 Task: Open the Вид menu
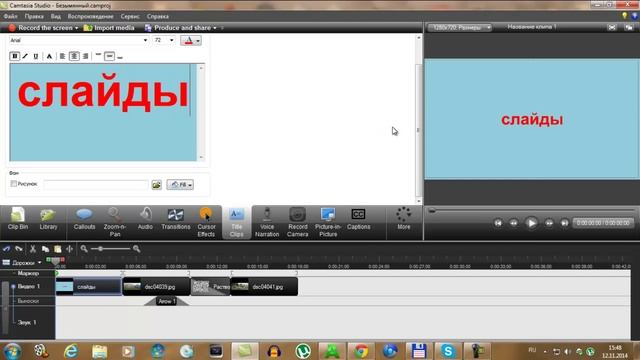(x=56, y=16)
